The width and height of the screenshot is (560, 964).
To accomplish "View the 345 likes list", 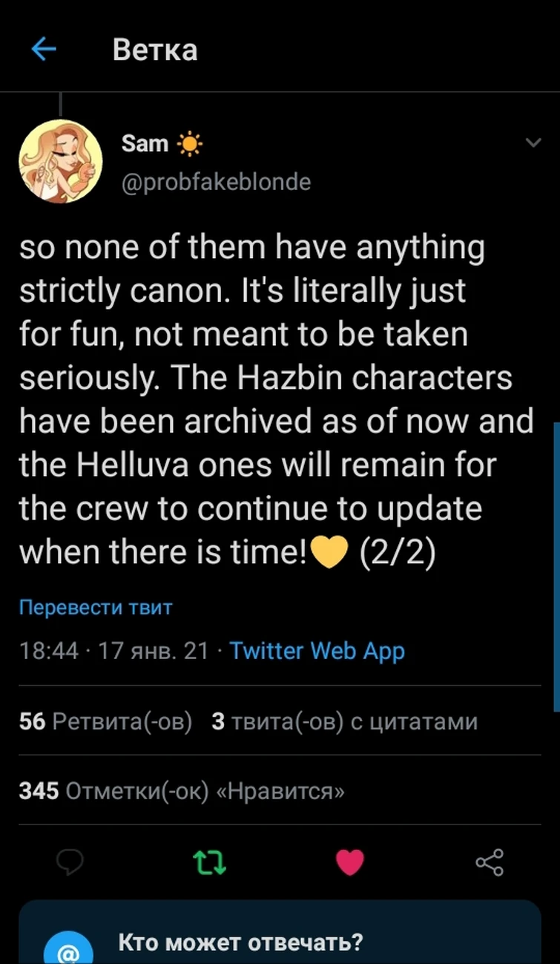I will tap(182, 790).
